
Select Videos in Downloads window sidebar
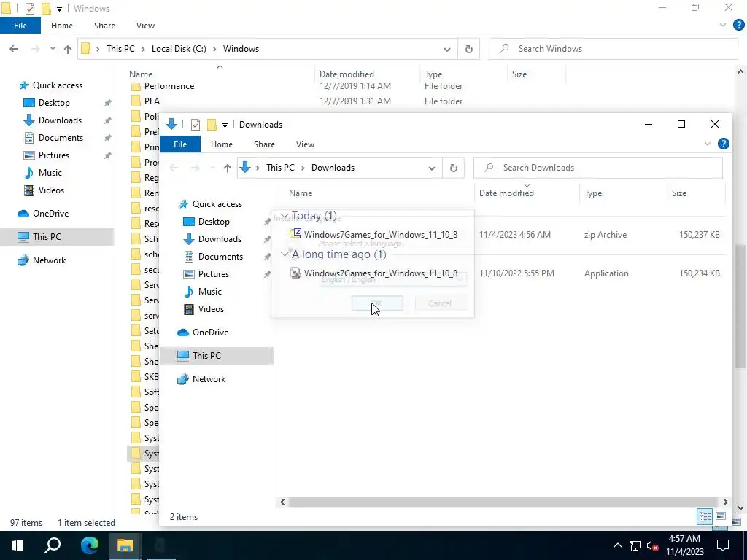pos(211,309)
